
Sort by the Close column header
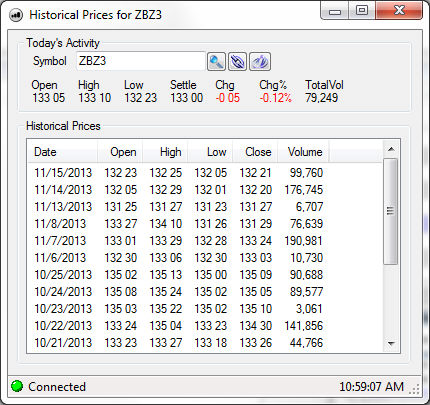[255, 152]
